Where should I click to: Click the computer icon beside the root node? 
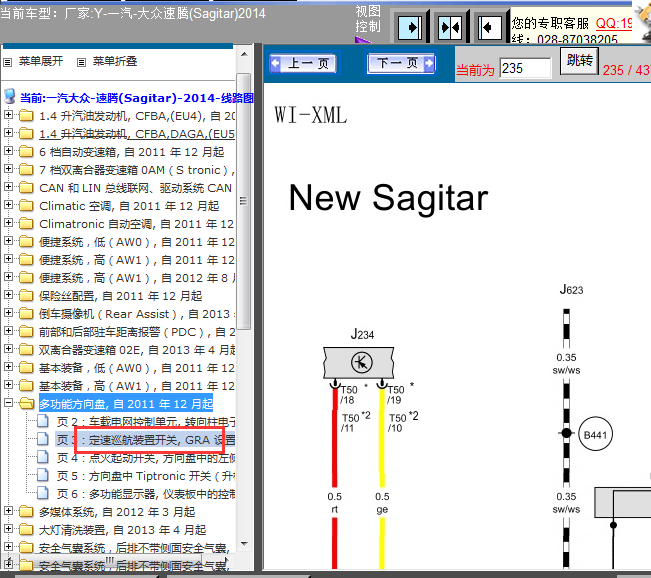10,96
